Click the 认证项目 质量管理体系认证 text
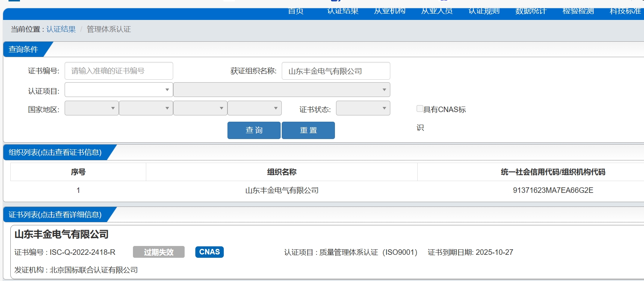The width and height of the screenshot is (644, 281). [351, 252]
